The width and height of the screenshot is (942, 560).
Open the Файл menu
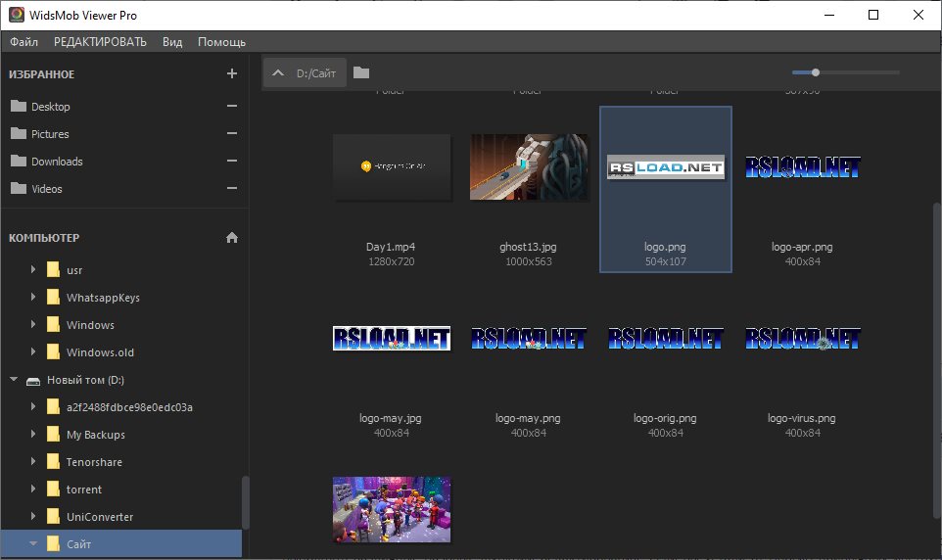coord(24,41)
